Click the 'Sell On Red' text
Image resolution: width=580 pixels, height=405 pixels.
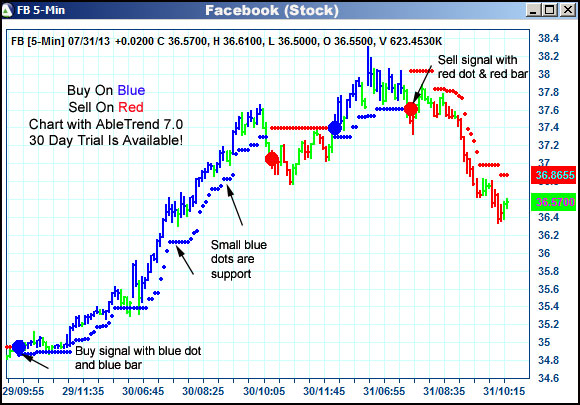(x=106, y=107)
